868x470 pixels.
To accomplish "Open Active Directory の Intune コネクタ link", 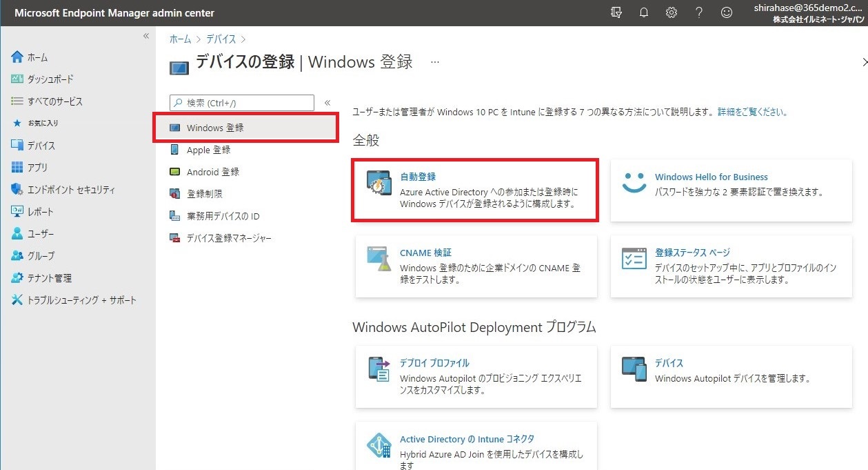I will coord(467,439).
